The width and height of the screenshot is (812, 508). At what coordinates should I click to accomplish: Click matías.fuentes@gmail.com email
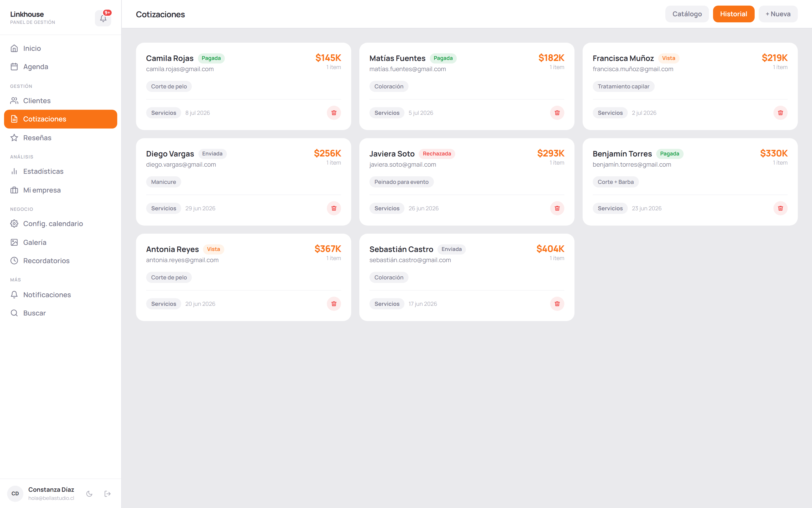click(x=407, y=69)
